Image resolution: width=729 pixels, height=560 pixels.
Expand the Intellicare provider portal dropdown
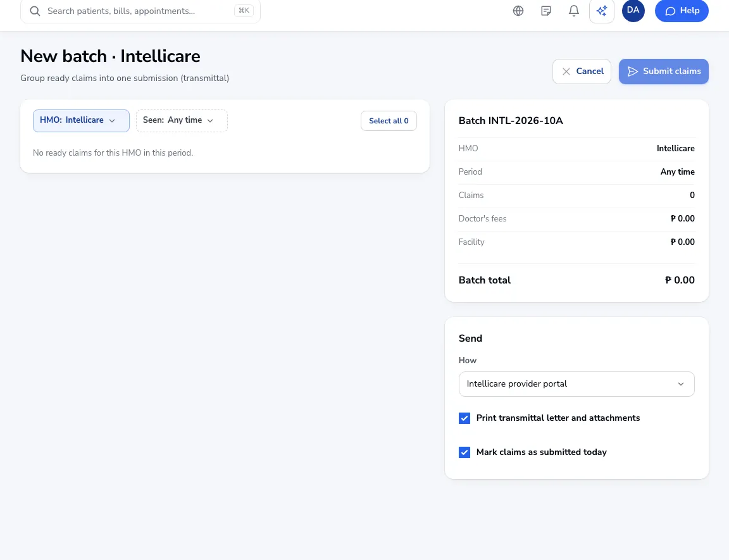point(576,384)
